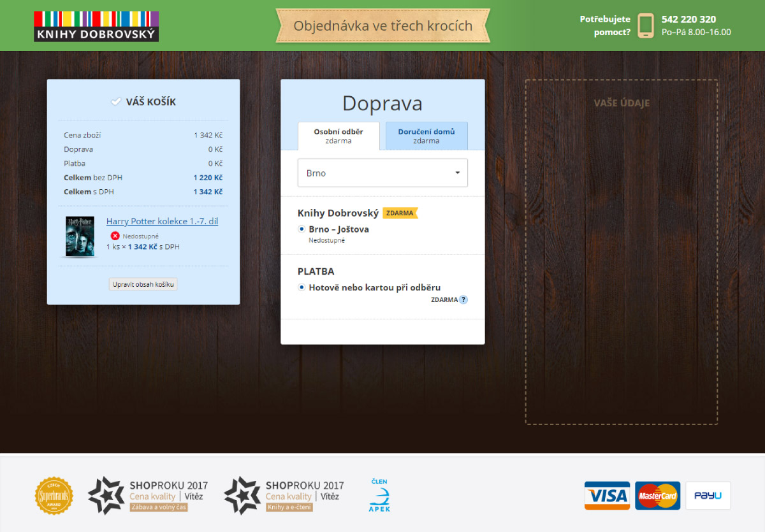Click the phone icon next to help number
The width and height of the screenshot is (765, 532).
[x=646, y=25]
